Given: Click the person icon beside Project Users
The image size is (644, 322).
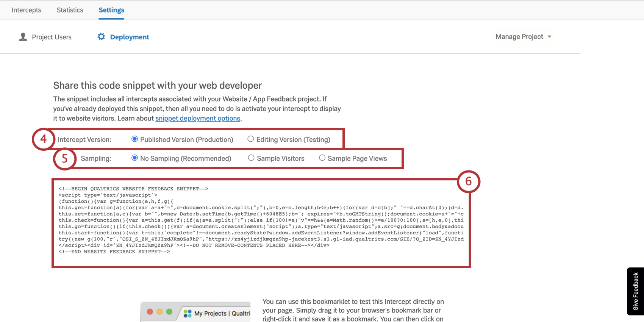Looking at the screenshot, I should tap(23, 37).
